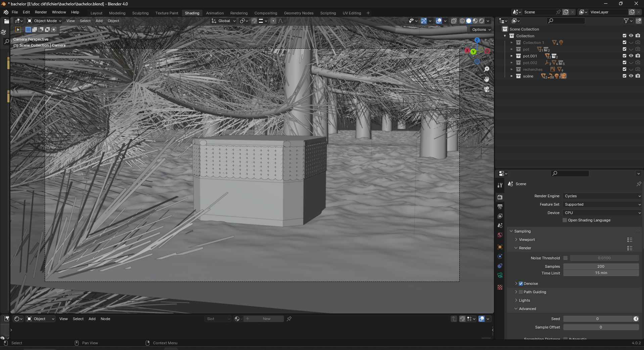Open the Render Engine dropdown
The width and height of the screenshot is (644, 350).
pyautogui.click(x=602, y=196)
